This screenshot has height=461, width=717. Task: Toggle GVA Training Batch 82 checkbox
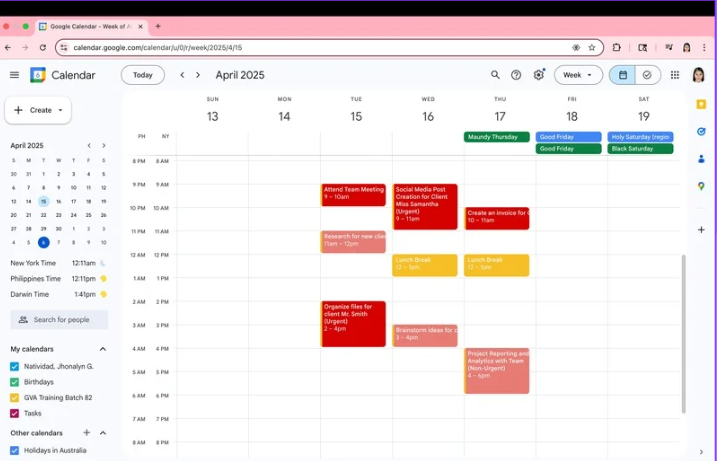14,397
